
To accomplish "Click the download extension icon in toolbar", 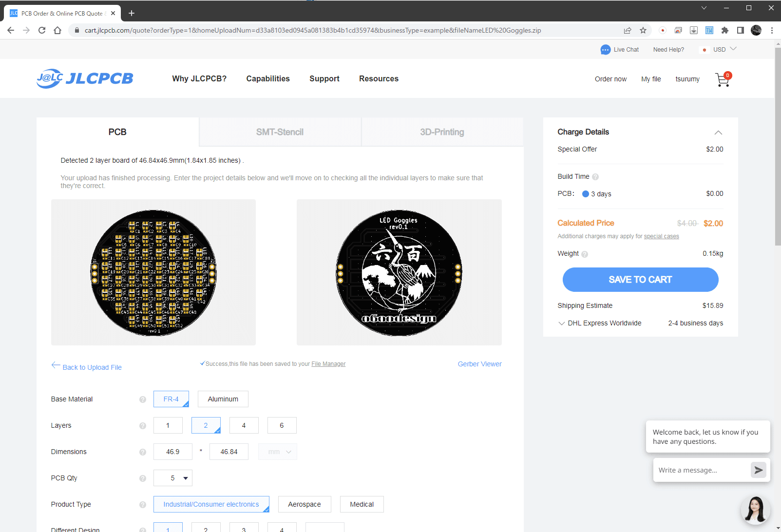I will 694,30.
